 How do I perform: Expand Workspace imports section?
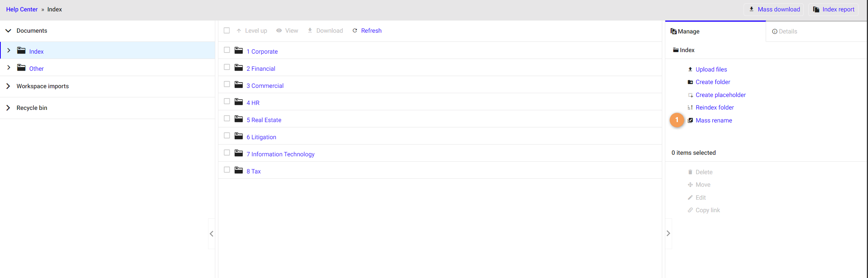click(8, 86)
